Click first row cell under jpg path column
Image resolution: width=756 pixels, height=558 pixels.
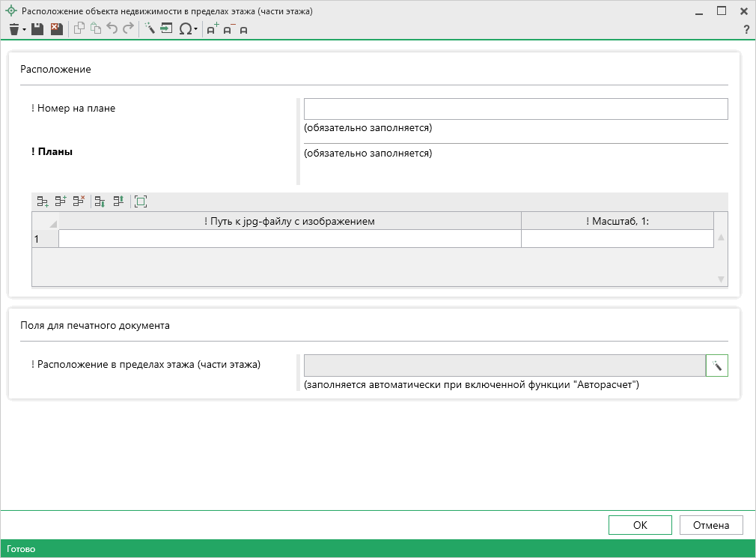[x=289, y=239]
